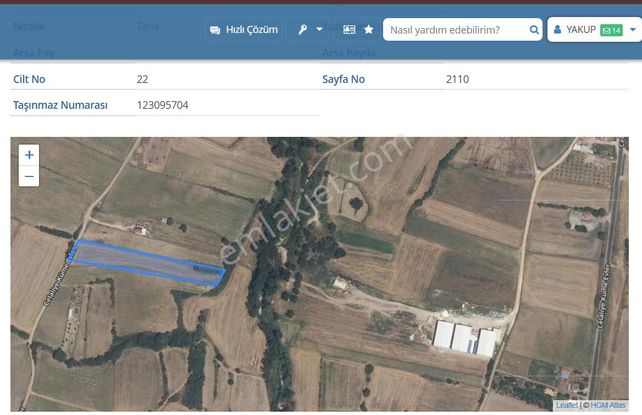Viewport: 642px width, 415px height.
Task: Open the green messages badge showing 14
Action: tap(611, 30)
